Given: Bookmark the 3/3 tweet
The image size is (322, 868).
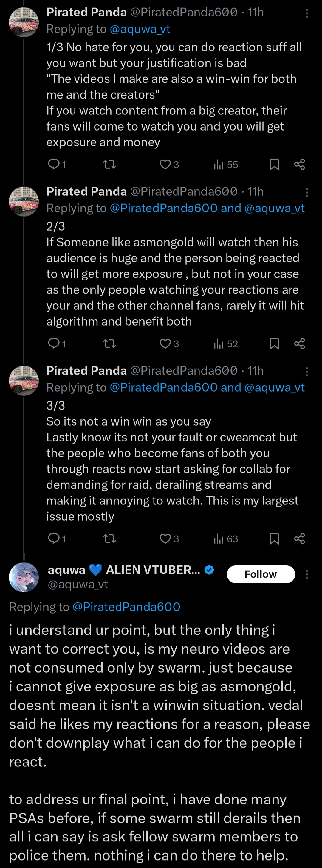Looking at the screenshot, I should click(274, 539).
